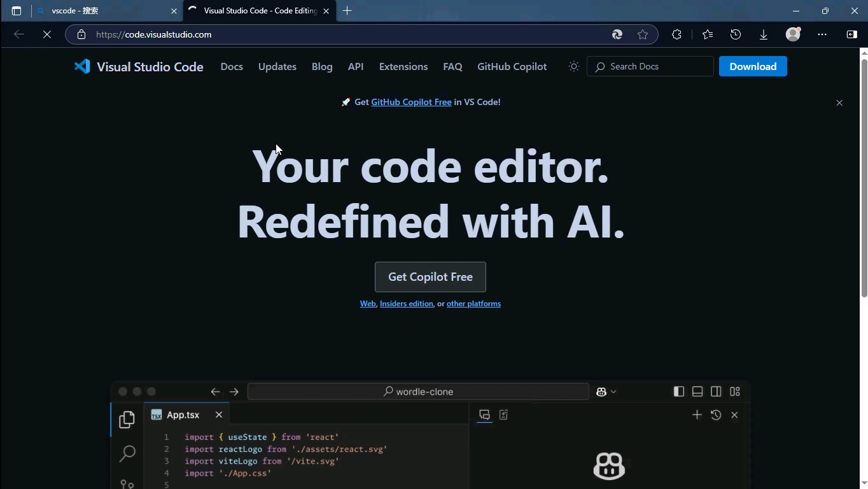Open GitHub Copilot page

coord(512,66)
